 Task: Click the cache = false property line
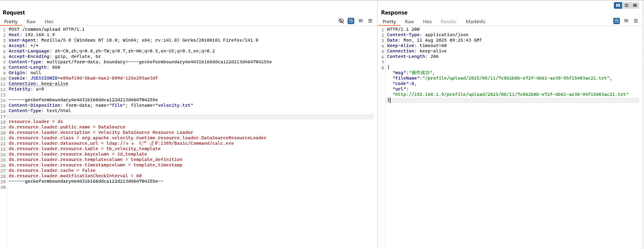coord(52,170)
